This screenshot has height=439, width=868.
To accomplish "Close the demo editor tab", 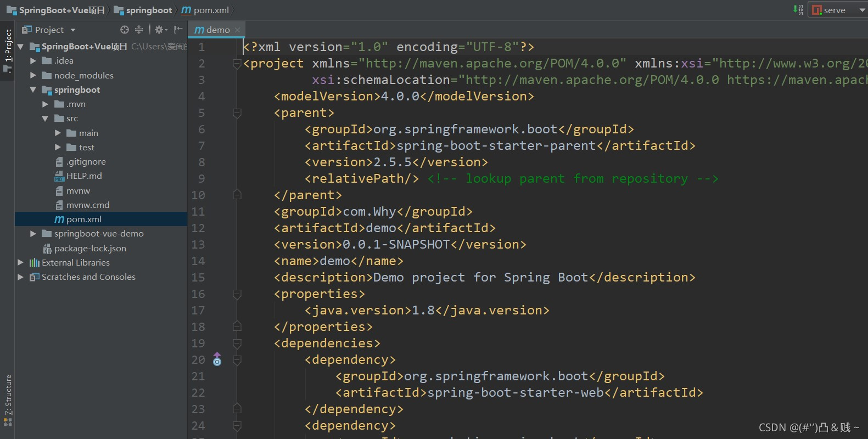I will click(x=237, y=30).
